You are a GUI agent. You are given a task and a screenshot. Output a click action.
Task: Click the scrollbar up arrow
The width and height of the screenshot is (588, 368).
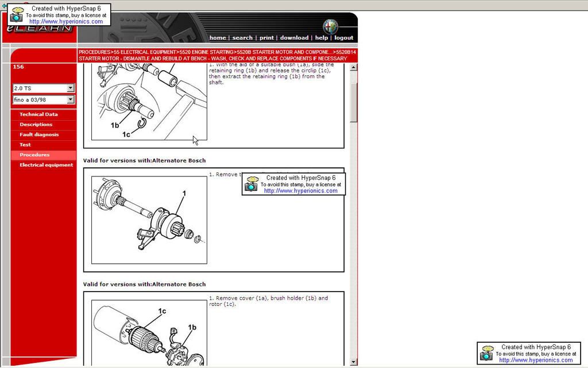(353, 68)
